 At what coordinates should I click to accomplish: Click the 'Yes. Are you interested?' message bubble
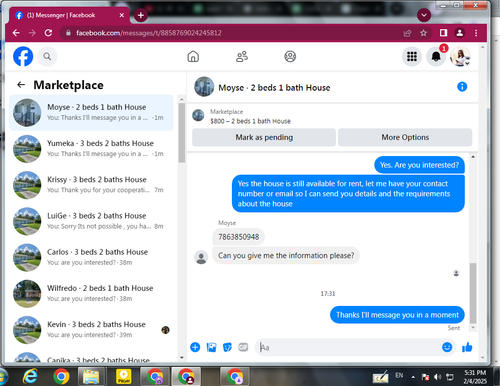(x=419, y=165)
